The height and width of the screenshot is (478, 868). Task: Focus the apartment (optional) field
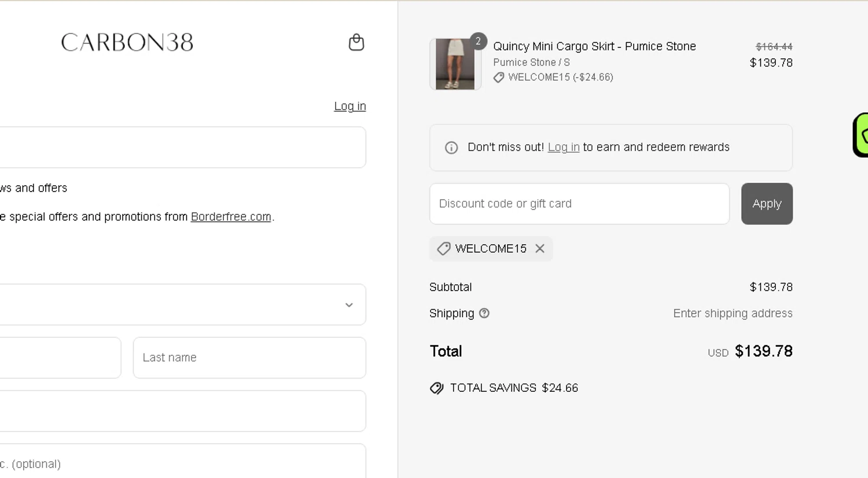pos(183,461)
